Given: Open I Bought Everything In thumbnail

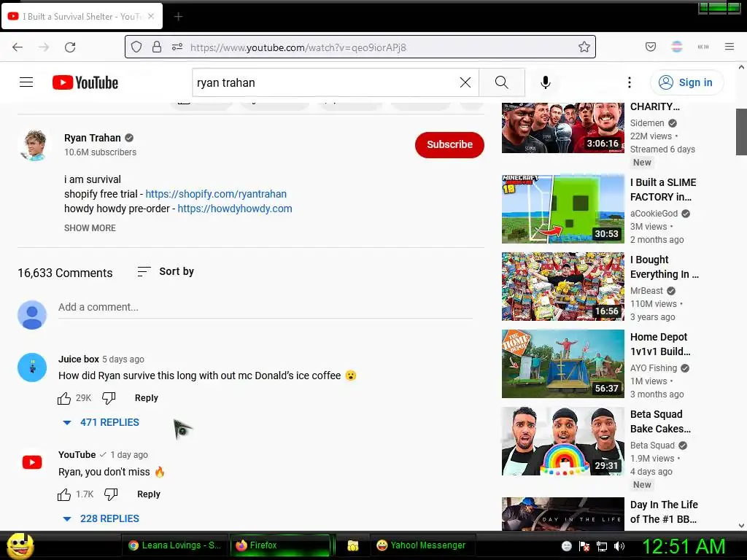Looking at the screenshot, I should tap(562, 286).
